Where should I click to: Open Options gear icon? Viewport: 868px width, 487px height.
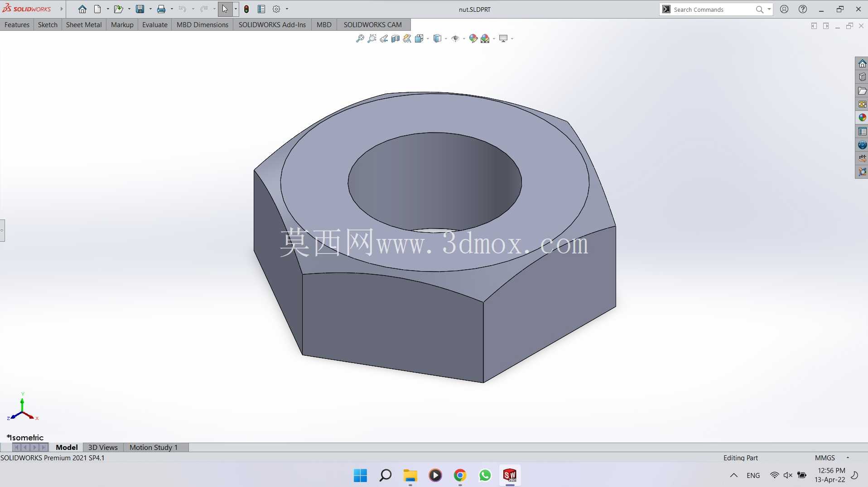(x=276, y=9)
